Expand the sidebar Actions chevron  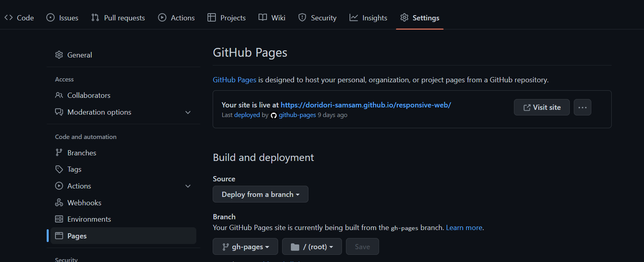click(x=188, y=186)
